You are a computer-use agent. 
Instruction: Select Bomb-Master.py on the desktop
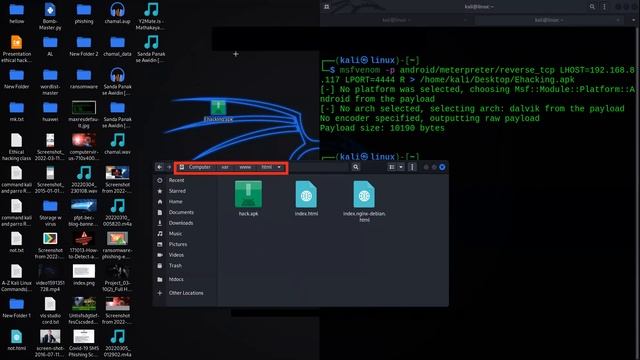(50, 16)
